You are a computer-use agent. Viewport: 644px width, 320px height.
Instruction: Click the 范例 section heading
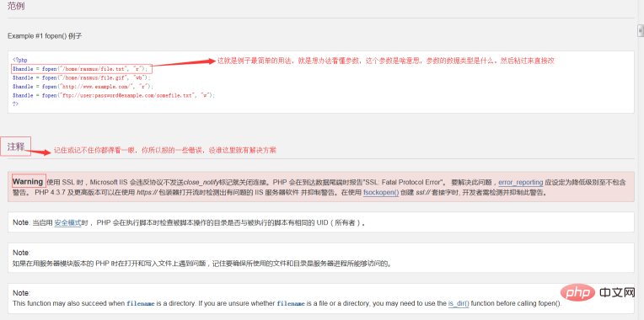tap(16, 6)
